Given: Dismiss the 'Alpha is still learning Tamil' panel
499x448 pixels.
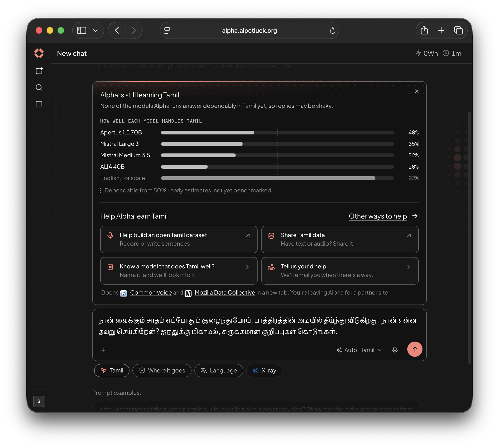Looking at the screenshot, I should coord(417,91).
